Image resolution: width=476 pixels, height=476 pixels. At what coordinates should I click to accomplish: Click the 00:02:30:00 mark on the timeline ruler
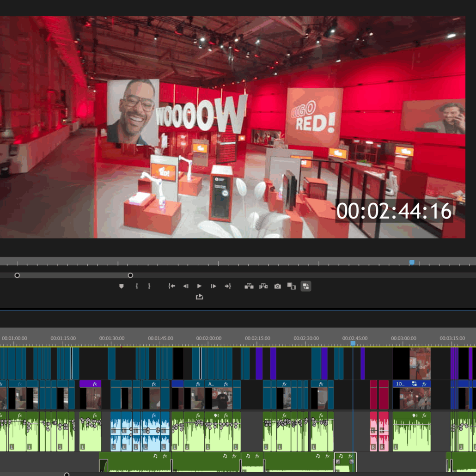pos(306,338)
